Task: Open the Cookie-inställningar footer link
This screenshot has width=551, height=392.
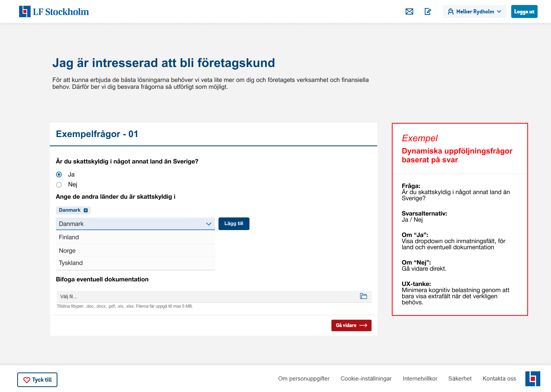Action: pos(366,379)
